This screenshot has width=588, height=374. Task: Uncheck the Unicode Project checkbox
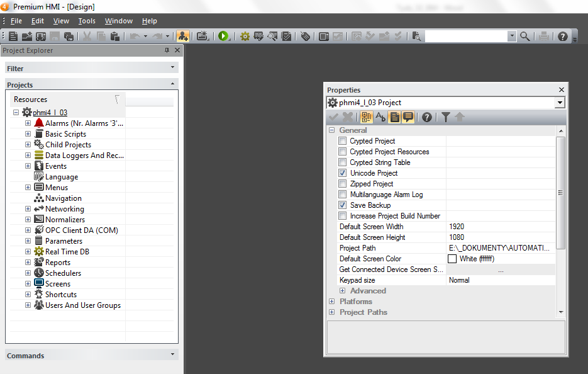(342, 173)
